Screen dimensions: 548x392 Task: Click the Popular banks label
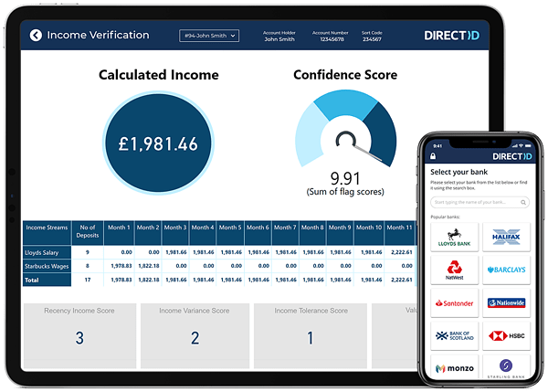coord(445,217)
